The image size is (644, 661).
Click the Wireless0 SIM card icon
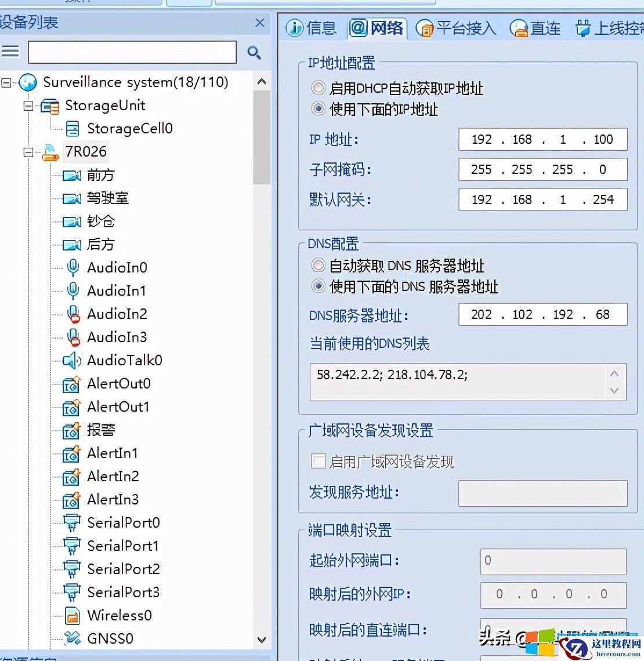tap(73, 616)
